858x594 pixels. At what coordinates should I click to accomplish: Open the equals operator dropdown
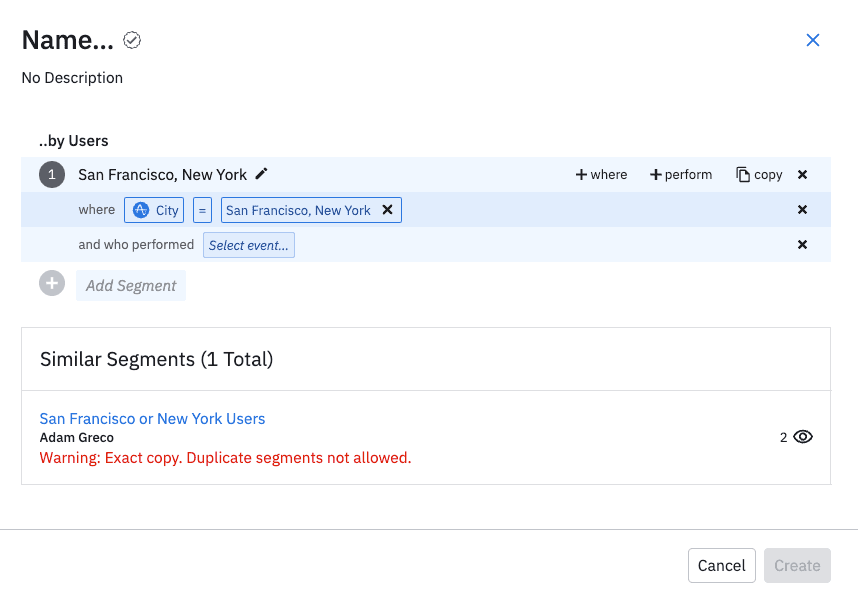click(x=202, y=210)
